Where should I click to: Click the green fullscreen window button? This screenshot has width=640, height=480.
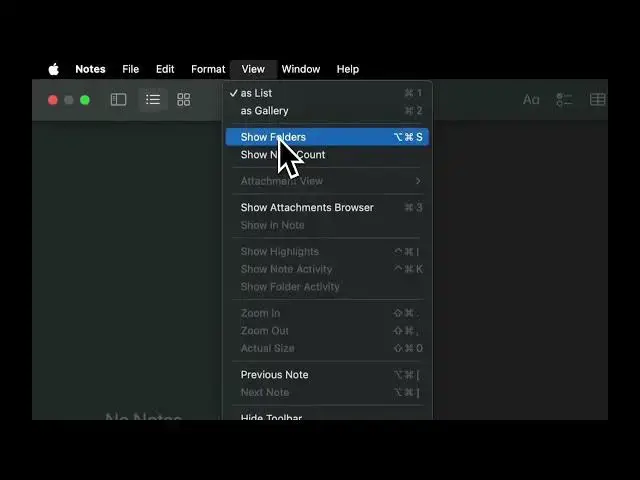tap(85, 100)
